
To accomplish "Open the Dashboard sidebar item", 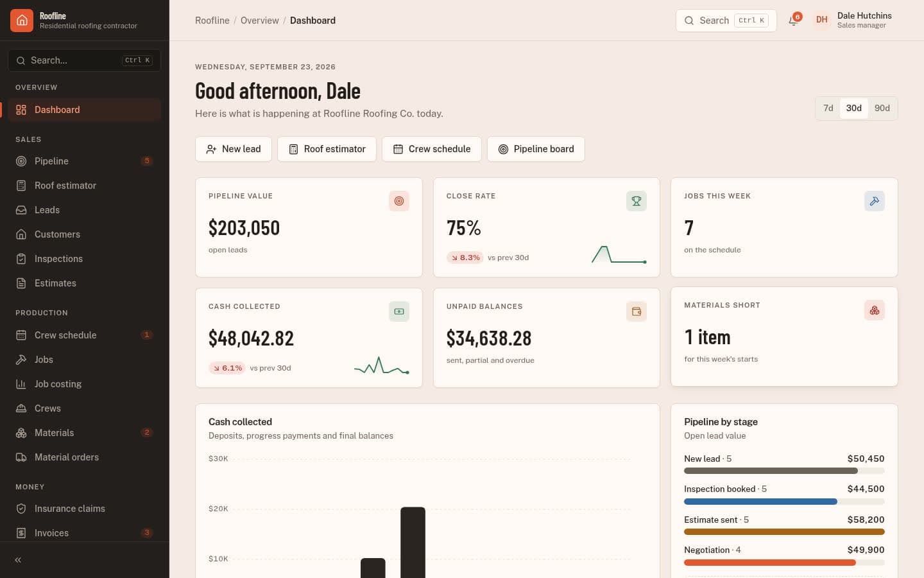I will click(84, 110).
